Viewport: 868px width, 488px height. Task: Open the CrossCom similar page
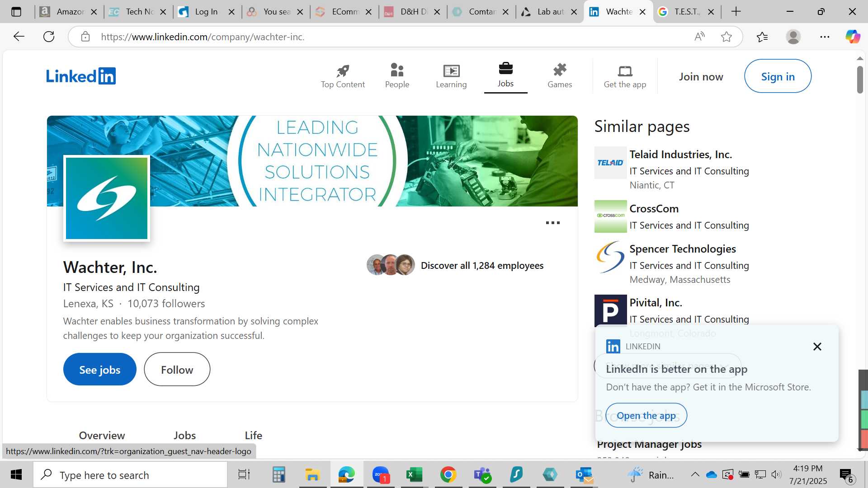pos(654,209)
